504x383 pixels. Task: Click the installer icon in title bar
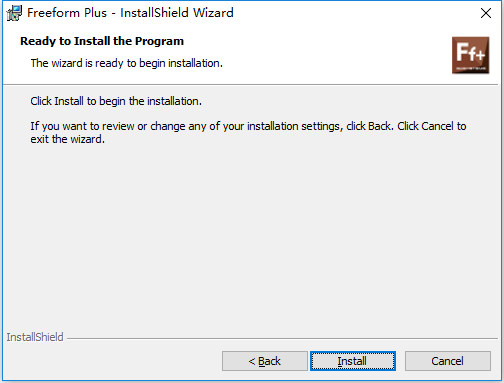point(14,13)
